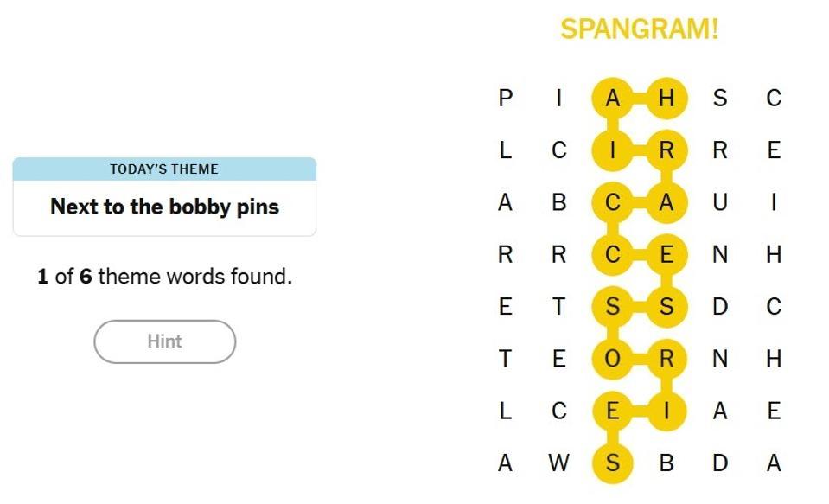Click the highlighted letter O
The height and width of the screenshot is (504, 829).
pyautogui.click(x=613, y=359)
